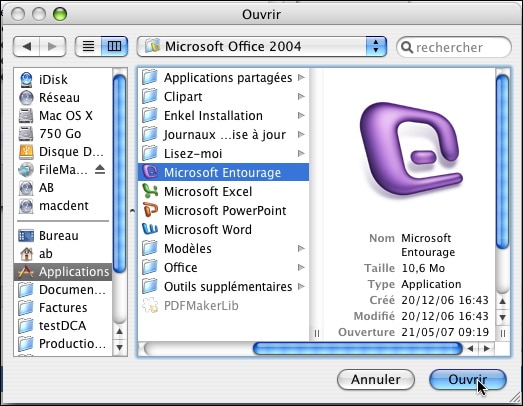
Task: Select the Applications sidebar icon
Action: (x=26, y=272)
